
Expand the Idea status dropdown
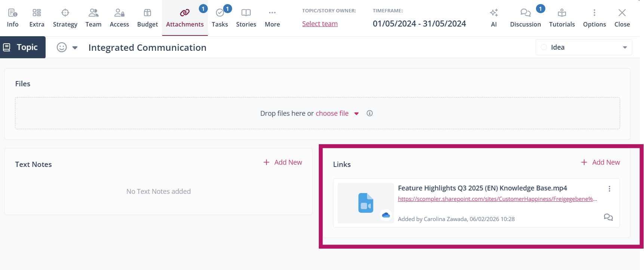(x=625, y=47)
